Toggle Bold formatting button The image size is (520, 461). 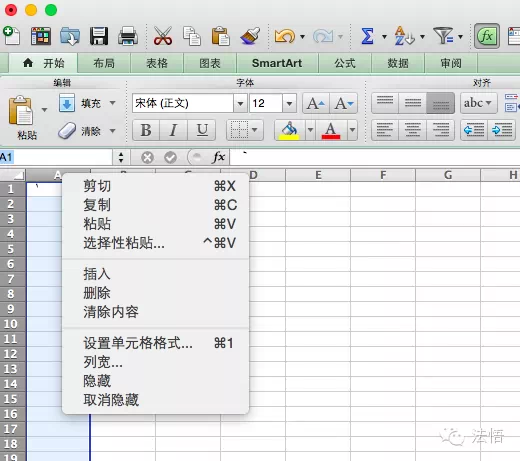coord(146,130)
